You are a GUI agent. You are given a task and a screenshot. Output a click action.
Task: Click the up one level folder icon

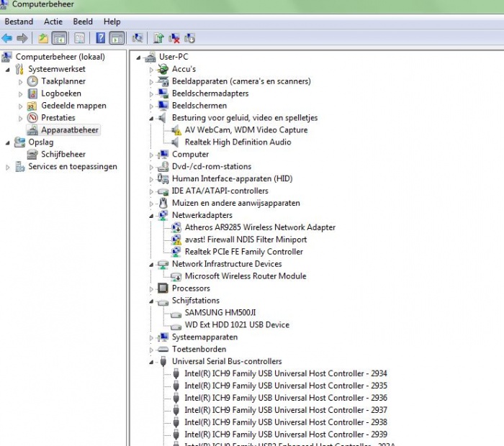coord(43,38)
